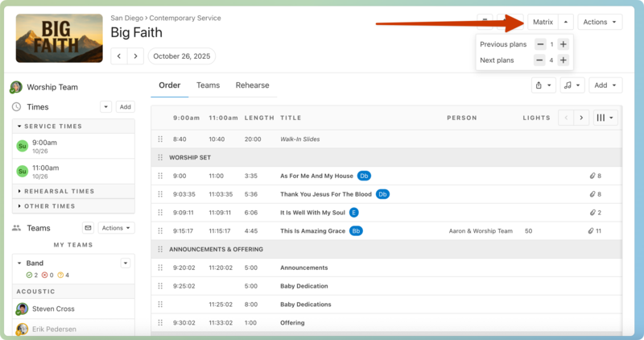Viewport: 644px width, 340px height.
Task: Click the Big Faith series thumbnail
Action: (59, 39)
